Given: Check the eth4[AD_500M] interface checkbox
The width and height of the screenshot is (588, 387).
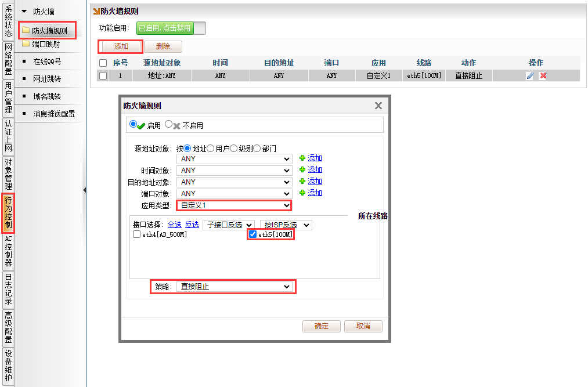Looking at the screenshot, I should [137, 234].
